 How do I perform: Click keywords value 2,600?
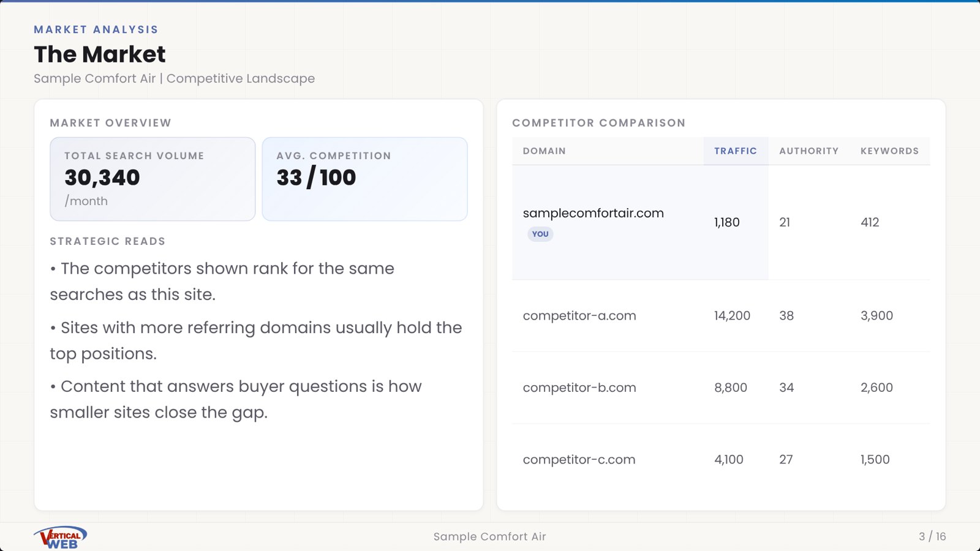tap(876, 388)
